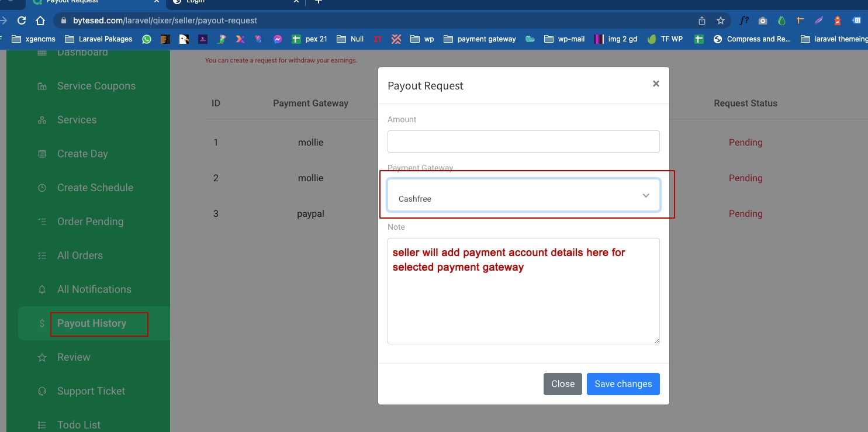Click the All Notifications bell icon
Viewport: 868px width, 432px height.
coord(42,290)
